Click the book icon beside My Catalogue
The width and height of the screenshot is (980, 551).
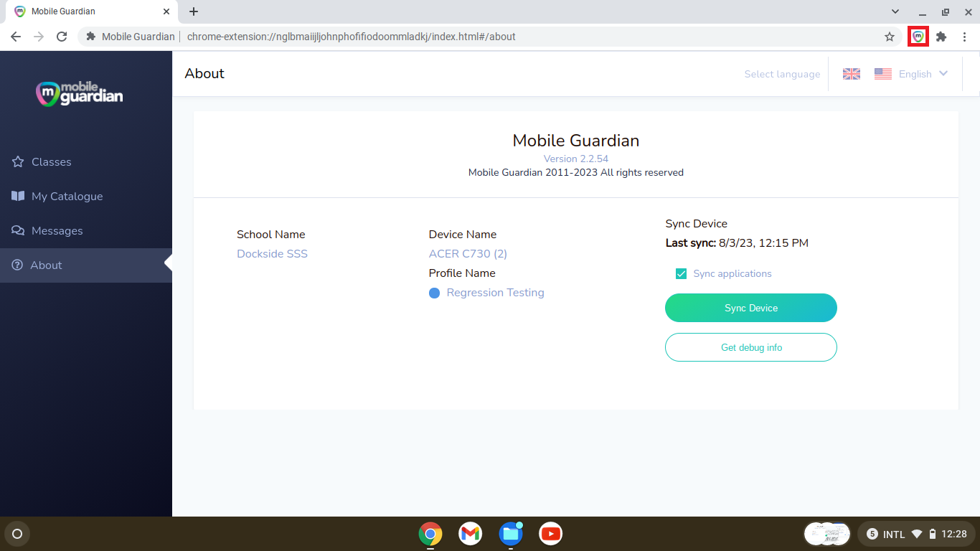[18, 197]
